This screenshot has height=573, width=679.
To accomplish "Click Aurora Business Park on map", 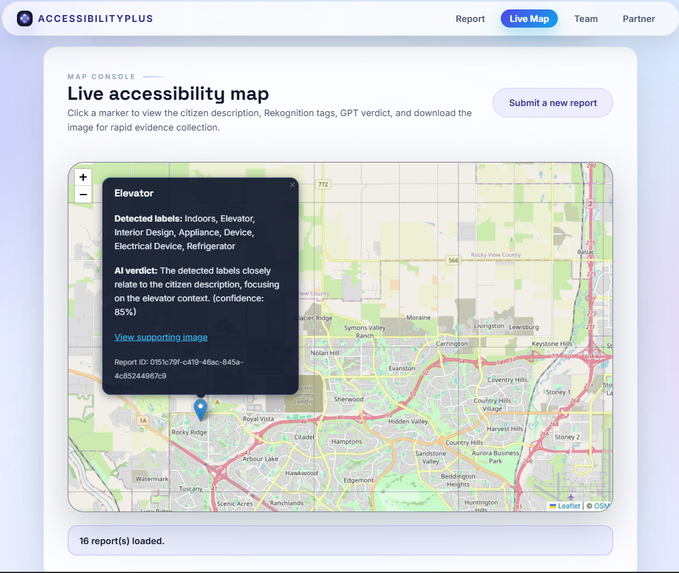I will click(x=495, y=456).
